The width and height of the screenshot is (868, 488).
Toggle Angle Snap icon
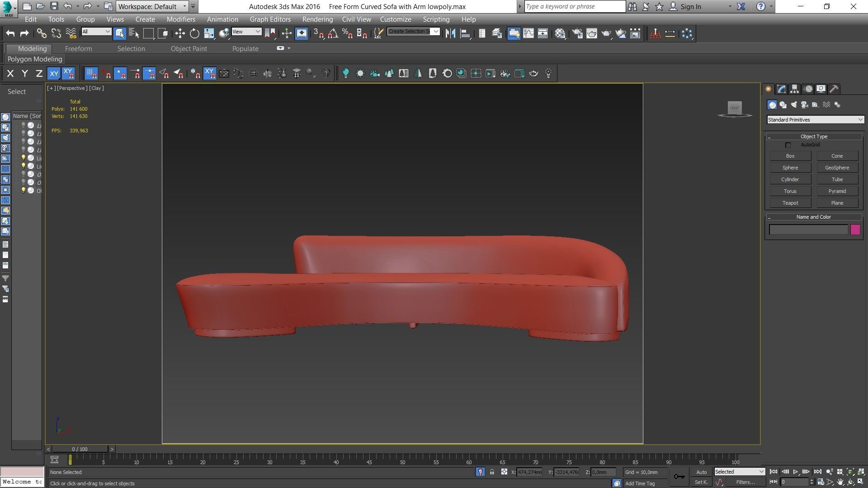333,33
